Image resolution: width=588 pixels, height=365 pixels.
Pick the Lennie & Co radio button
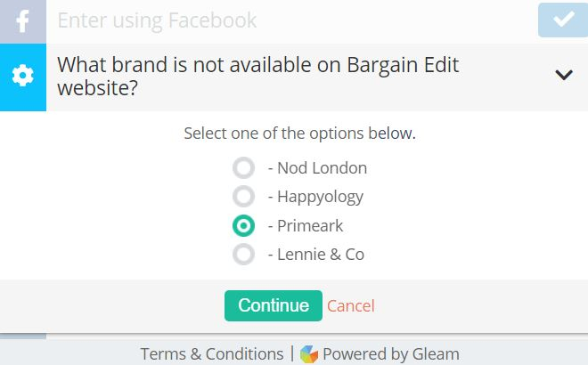[x=243, y=254]
